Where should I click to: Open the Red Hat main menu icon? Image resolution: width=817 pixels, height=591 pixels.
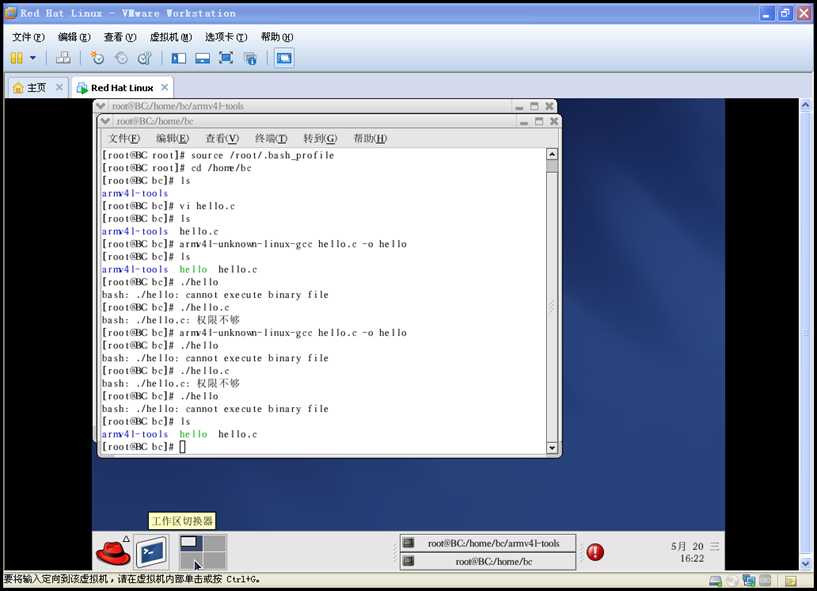click(113, 551)
